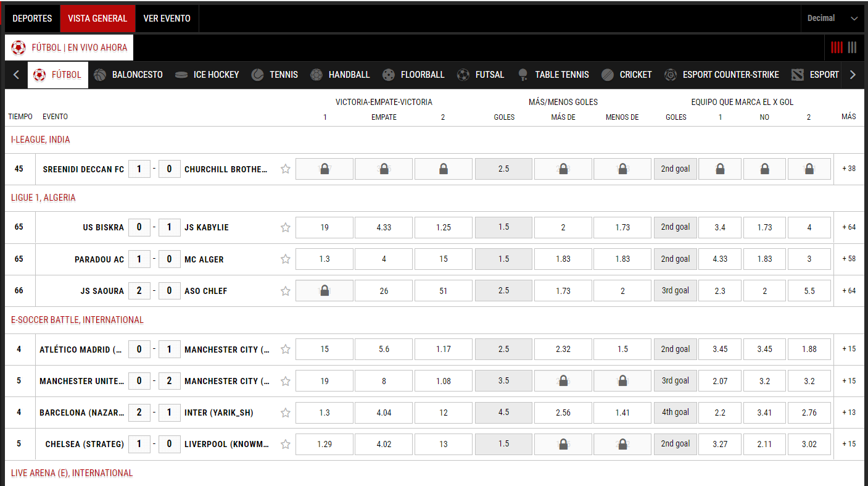
Task: Bet on Manchester City win at 1.17
Action: (444, 350)
